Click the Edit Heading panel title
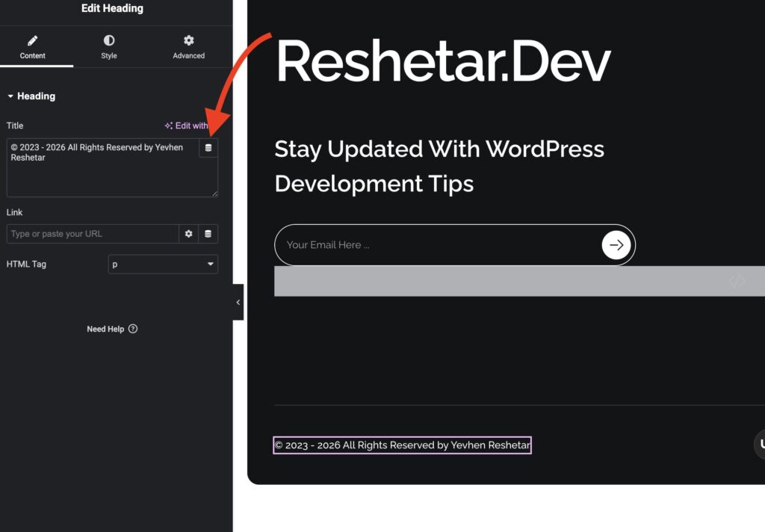The height and width of the screenshot is (532, 765). point(112,8)
